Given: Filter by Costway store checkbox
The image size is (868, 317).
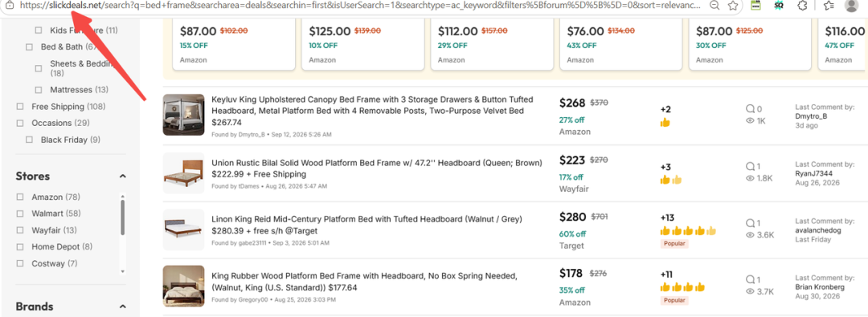Looking at the screenshot, I should tap(20, 263).
